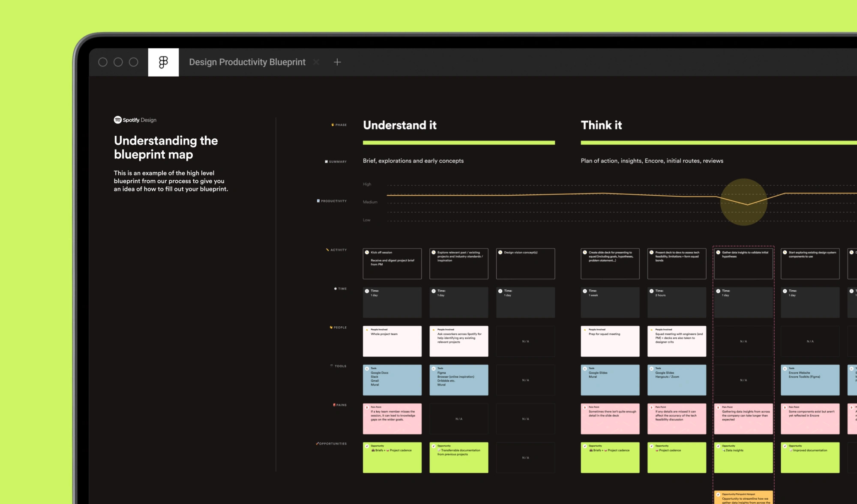Select the Design vision concept(s) activity card

coord(525,264)
